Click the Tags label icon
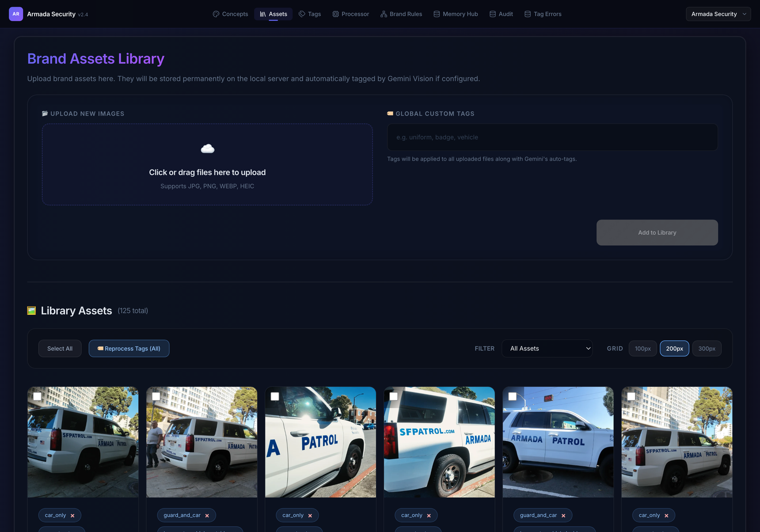Screen dimensions: 760x532 click(302, 14)
